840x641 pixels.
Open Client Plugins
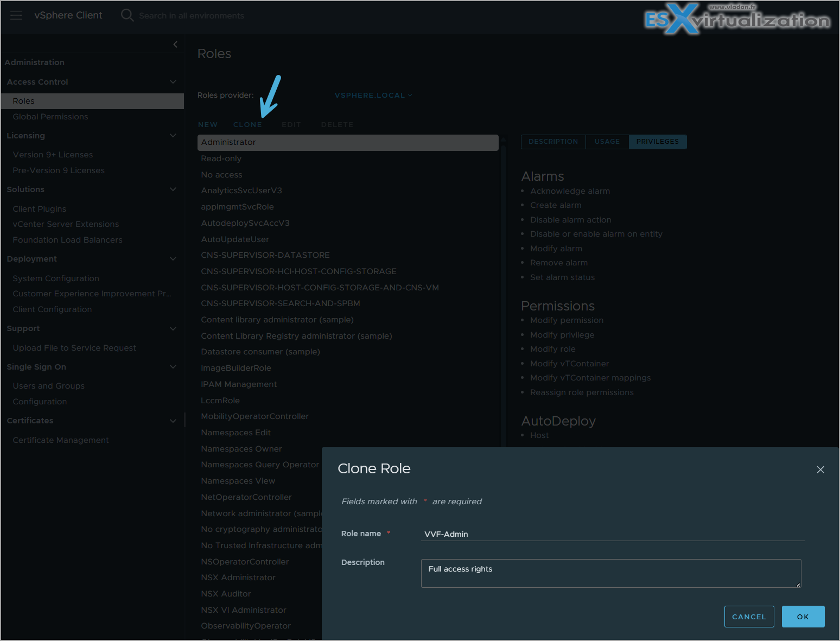pos(40,209)
